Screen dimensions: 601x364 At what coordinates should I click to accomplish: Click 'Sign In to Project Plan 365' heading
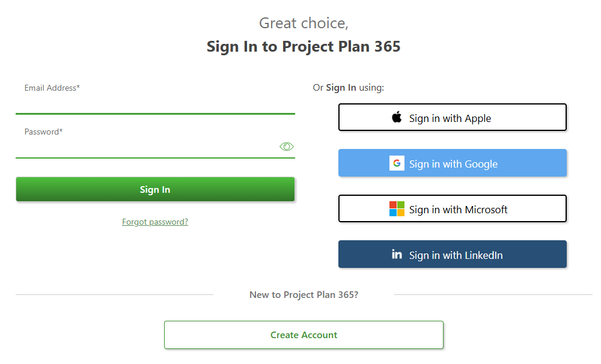304,46
